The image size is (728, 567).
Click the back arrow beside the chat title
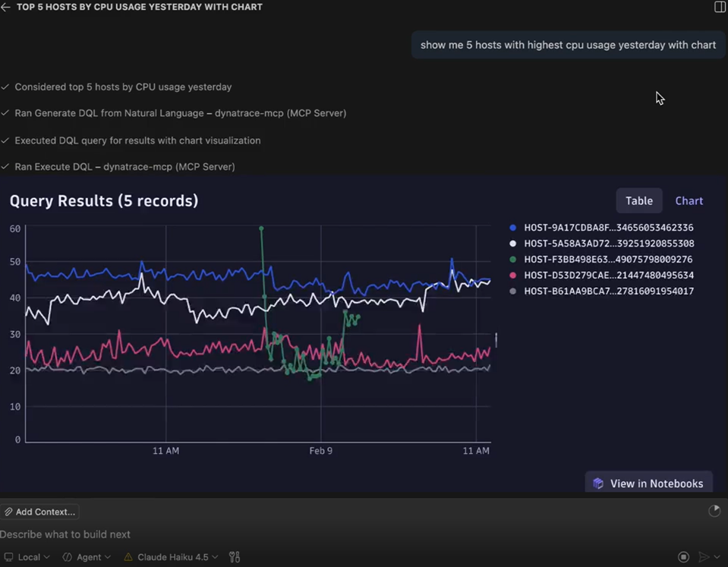pos(6,7)
